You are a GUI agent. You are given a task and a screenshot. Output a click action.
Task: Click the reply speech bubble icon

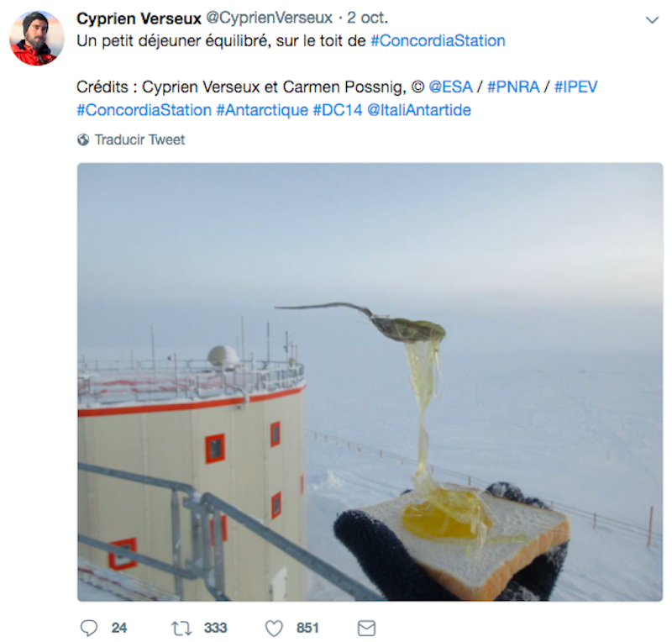pos(89,628)
